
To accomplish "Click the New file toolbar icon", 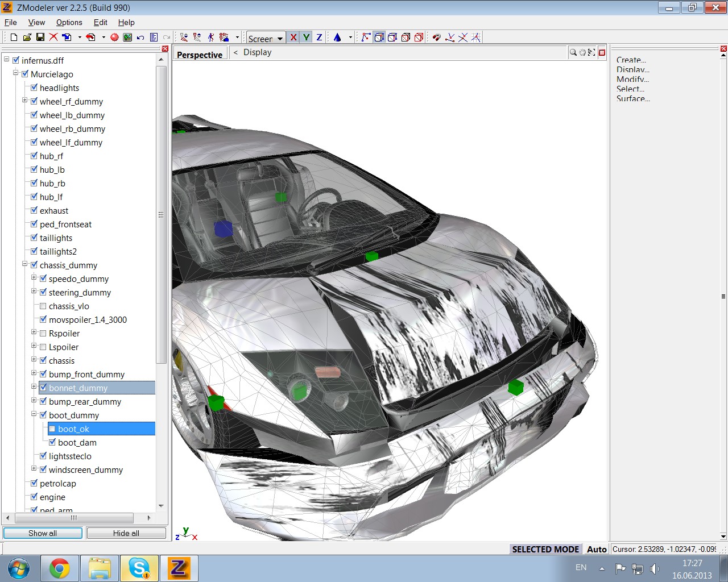I will click(x=14, y=38).
